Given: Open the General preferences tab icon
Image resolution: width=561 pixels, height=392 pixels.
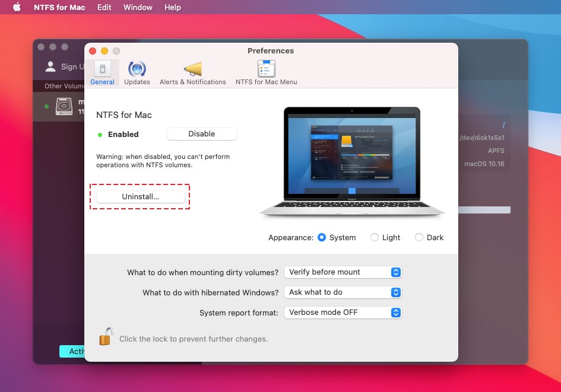Looking at the screenshot, I should click(x=102, y=69).
